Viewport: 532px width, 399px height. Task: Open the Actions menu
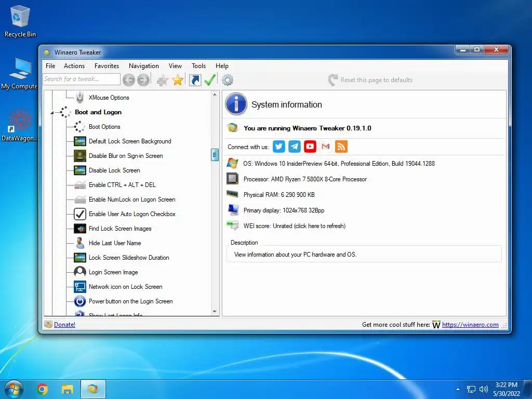point(74,66)
